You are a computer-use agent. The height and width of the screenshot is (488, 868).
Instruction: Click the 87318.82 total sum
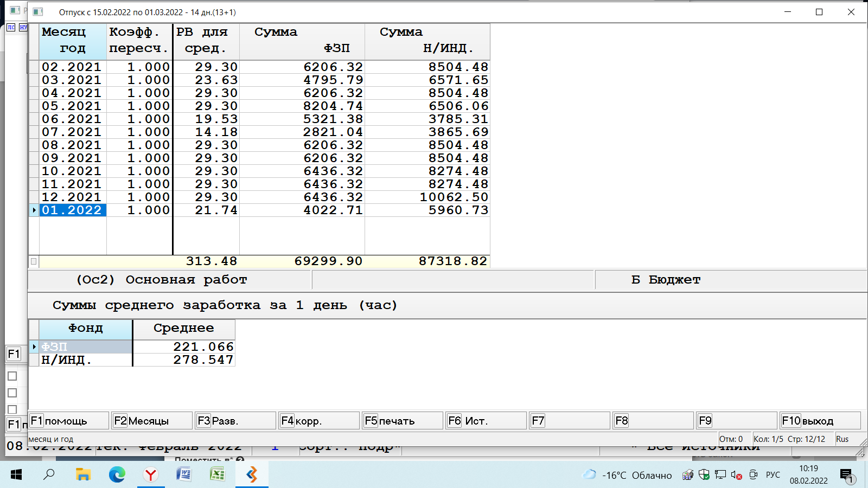click(x=453, y=261)
